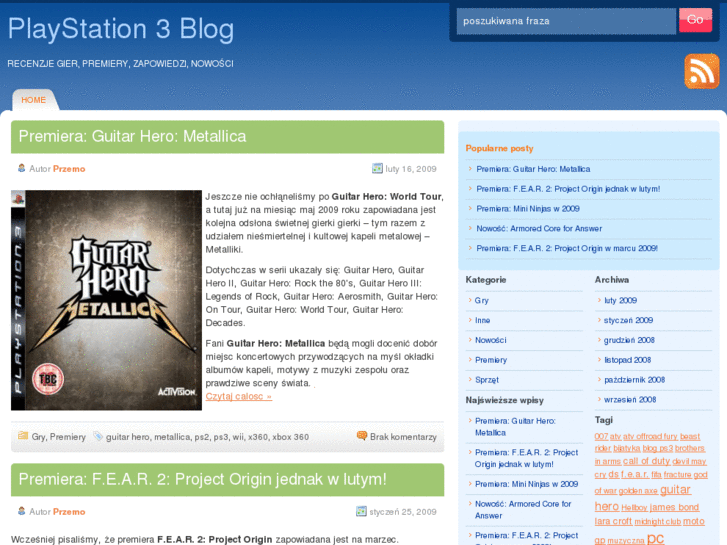Open recent entry Premiera: Guitar Hero: Metallica
This screenshot has width=727, height=545.
(515, 427)
